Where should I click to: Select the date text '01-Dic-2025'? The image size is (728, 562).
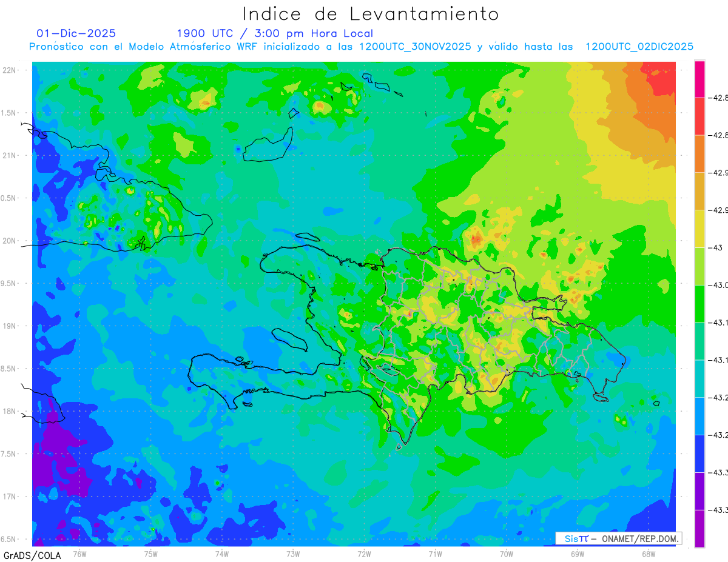click(x=76, y=33)
